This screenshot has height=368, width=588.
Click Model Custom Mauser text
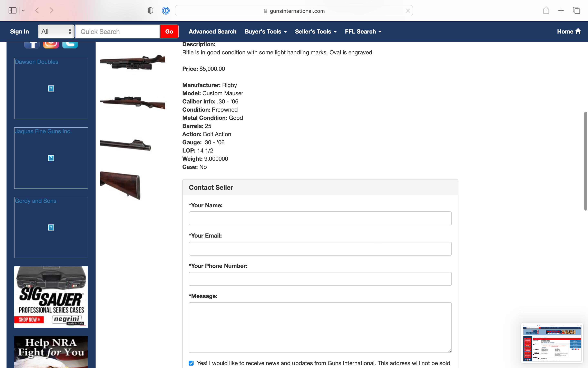click(213, 93)
